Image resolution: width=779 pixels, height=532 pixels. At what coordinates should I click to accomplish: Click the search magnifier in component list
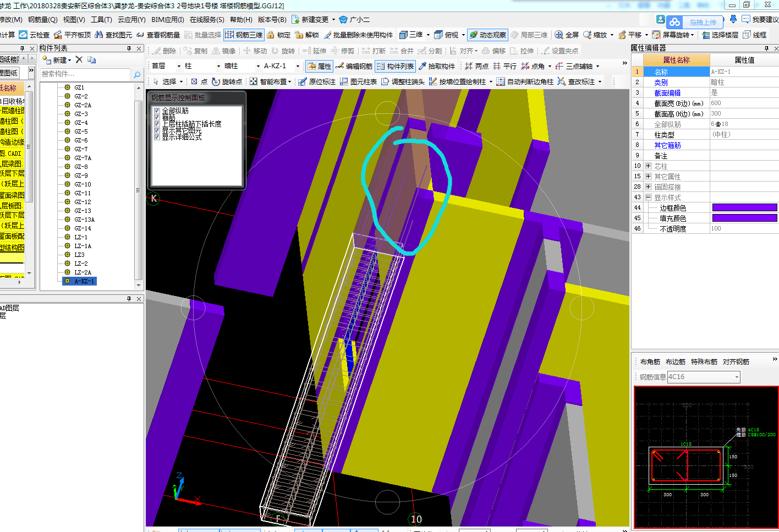[x=136, y=74]
